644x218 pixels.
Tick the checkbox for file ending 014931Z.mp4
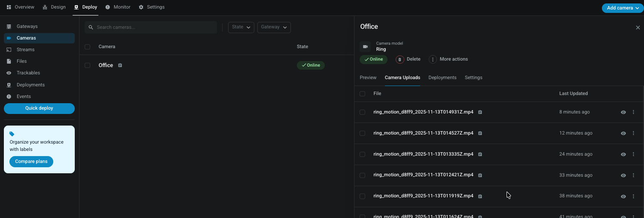click(x=363, y=112)
